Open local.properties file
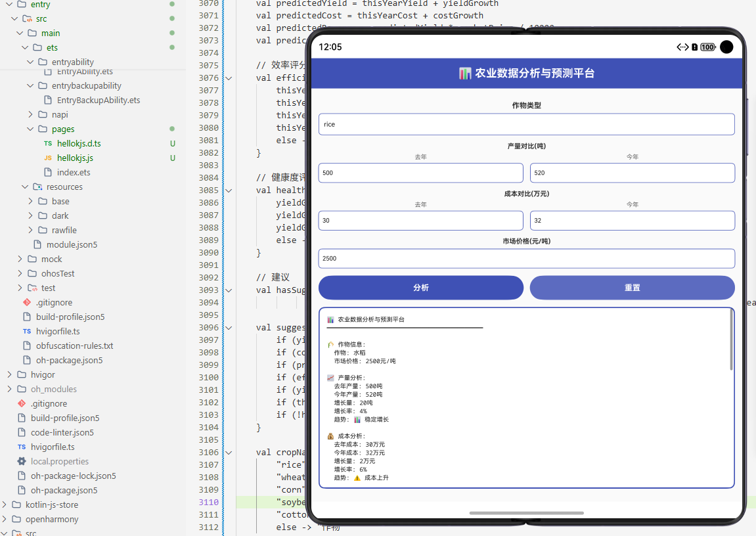This screenshot has width=756, height=536. point(60,462)
